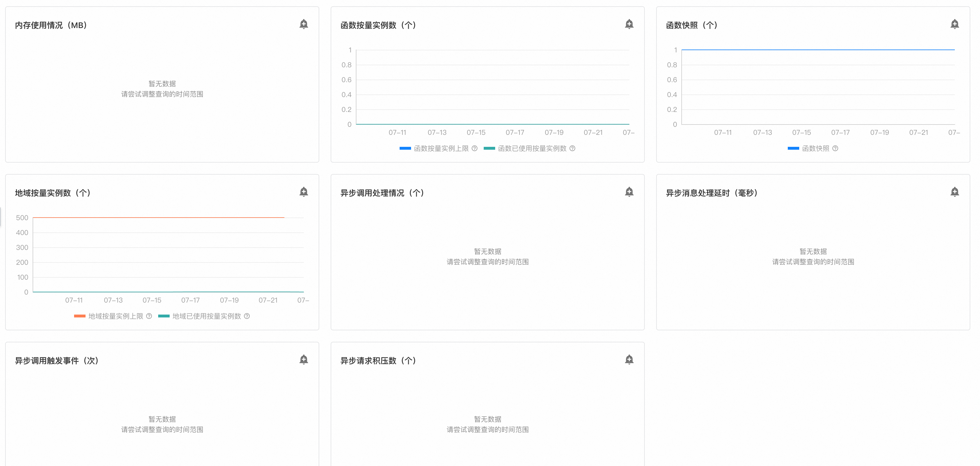Click teal swatch of 函数已使用按量实例数 legend
Screen dimensions: 980x466
[489, 149]
